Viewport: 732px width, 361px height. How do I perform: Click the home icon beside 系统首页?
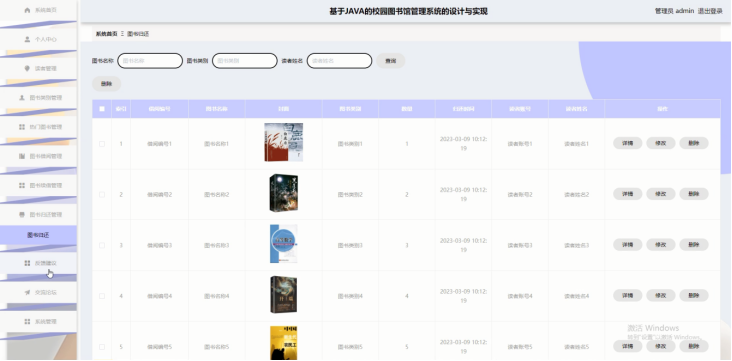27,10
